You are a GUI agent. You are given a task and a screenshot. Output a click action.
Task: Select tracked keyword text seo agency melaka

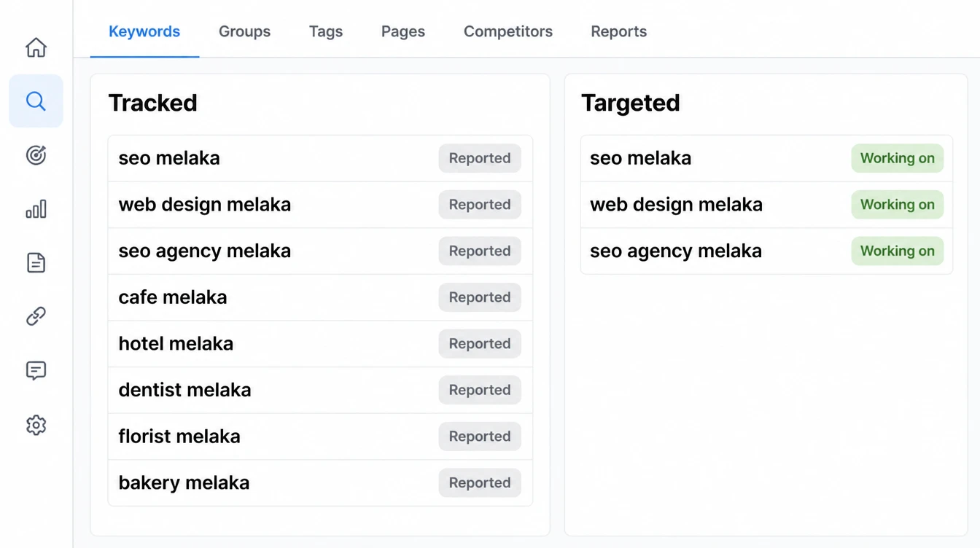[205, 251]
